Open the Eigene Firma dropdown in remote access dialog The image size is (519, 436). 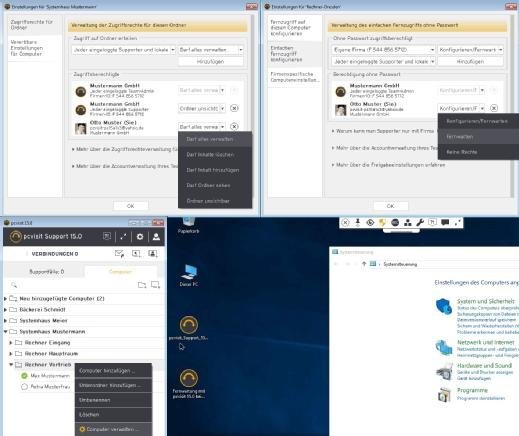[x=383, y=50]
